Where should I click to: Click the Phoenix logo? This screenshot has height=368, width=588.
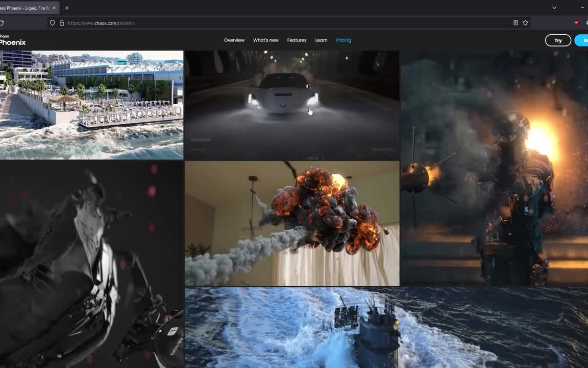point(12,40)
